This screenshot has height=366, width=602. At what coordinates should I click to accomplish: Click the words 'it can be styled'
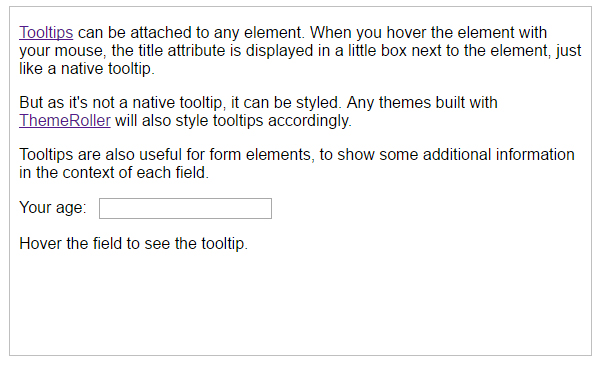coord(286,103)
